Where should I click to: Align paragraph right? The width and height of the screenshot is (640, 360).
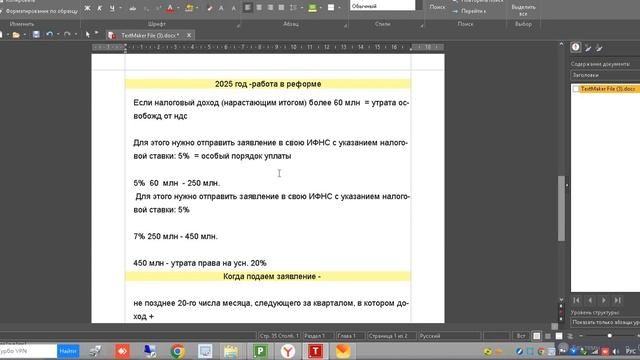270,7
